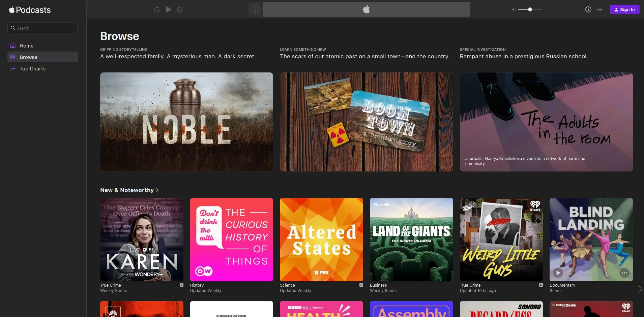Open the info icon in the top bar
The height and width of the screenshot is (317, 644).
pyautogui.click(x=588, y=9)
